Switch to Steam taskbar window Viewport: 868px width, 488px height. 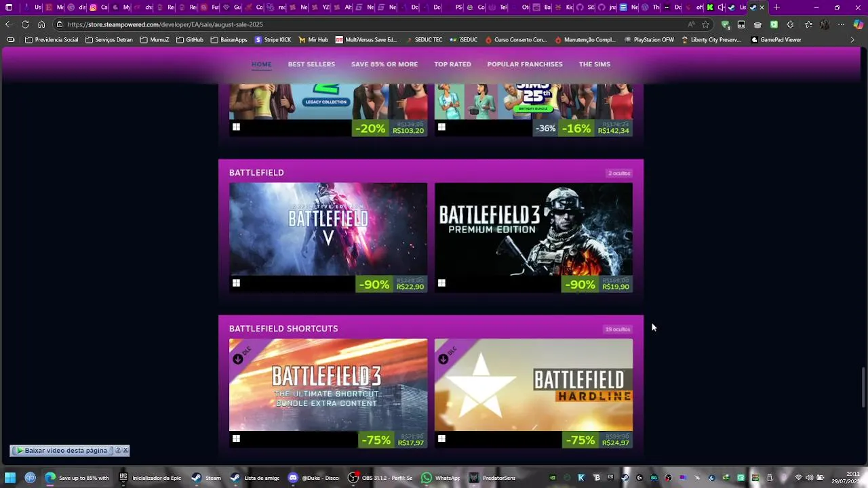click(x=207, y=478)
